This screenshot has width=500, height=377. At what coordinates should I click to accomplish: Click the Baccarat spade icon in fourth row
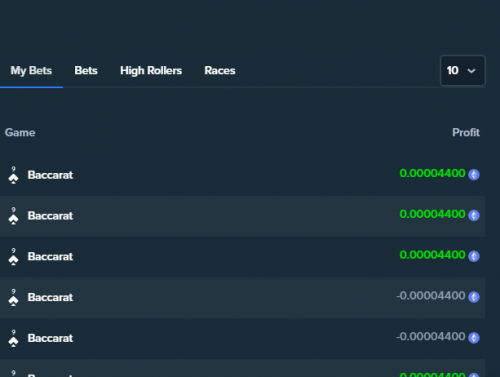click(13, 298)
